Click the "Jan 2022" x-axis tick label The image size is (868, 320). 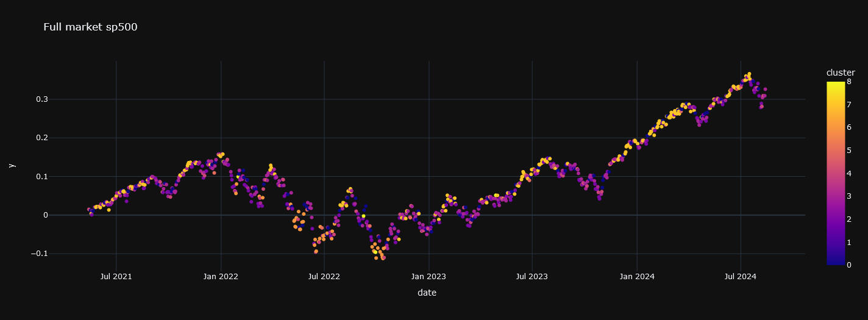tap(221, 277)
